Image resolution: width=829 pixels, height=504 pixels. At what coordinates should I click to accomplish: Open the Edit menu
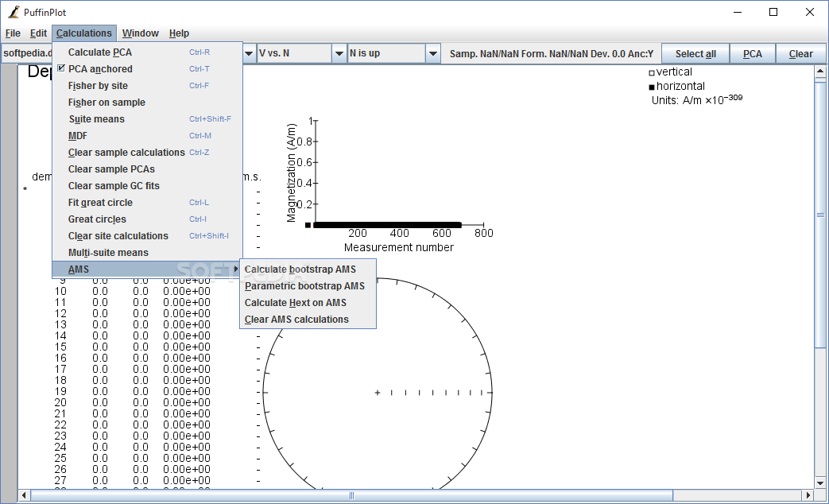[38, 33]
